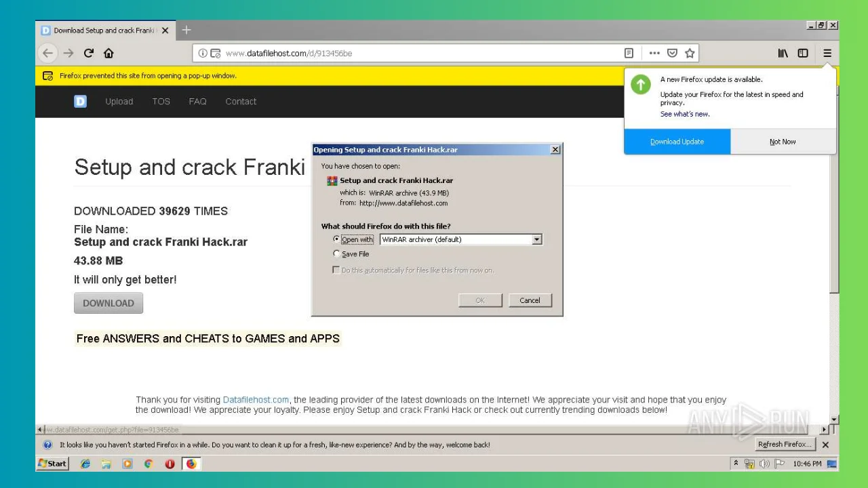Screen dimensions: 868x488
Task: Click the Show desktop icon beside the clock
Action: (833, 464)
